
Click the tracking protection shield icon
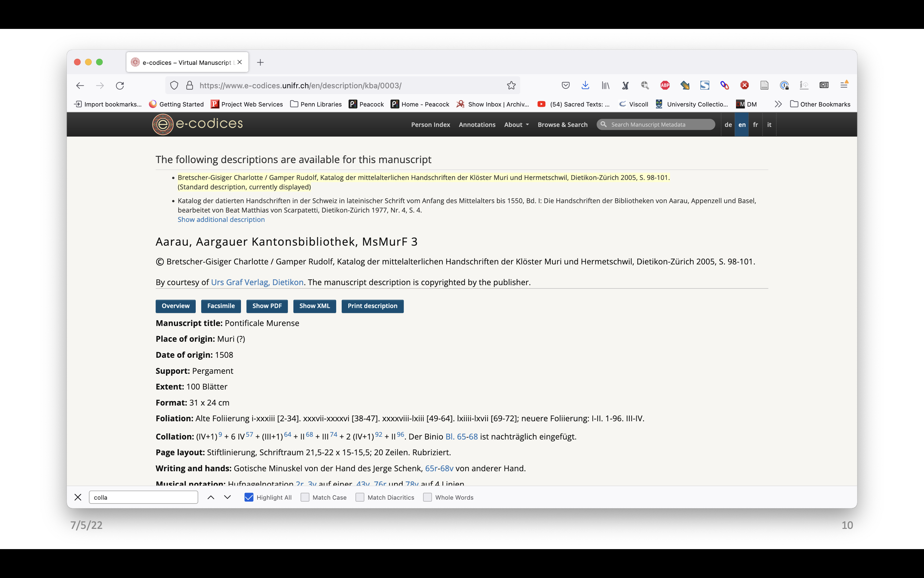[x=174, y=85]
